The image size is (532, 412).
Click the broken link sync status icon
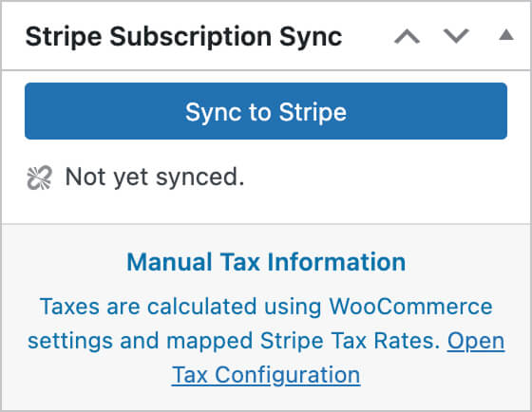[39, 178]
